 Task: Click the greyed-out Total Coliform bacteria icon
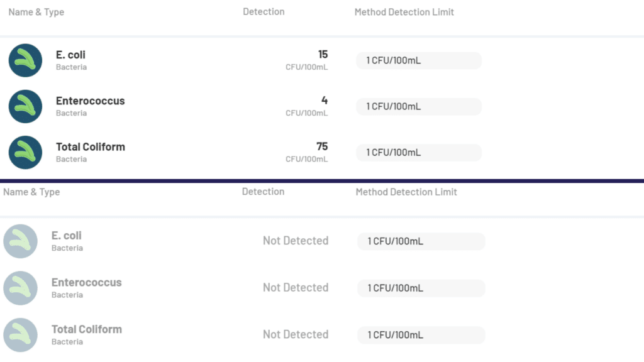coord(21,334)
